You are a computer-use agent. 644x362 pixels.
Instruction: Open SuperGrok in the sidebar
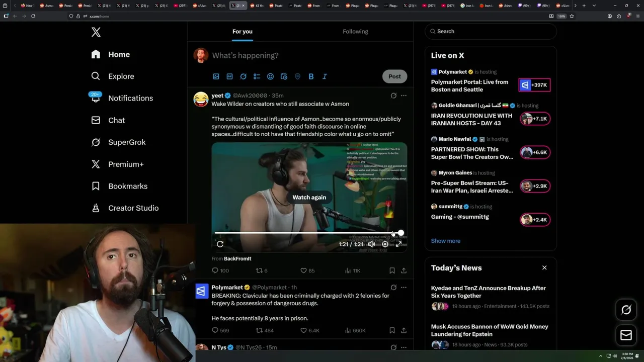point(118,142)
